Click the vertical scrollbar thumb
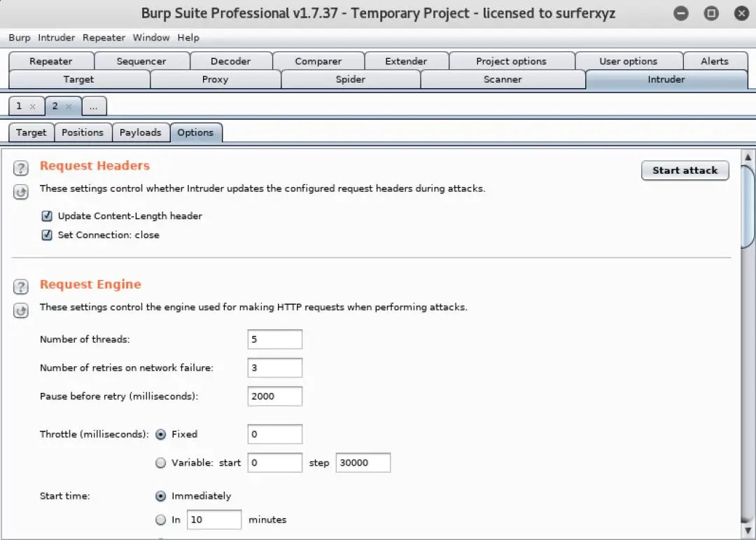This screenshot has height=540, width=756. 748,207
